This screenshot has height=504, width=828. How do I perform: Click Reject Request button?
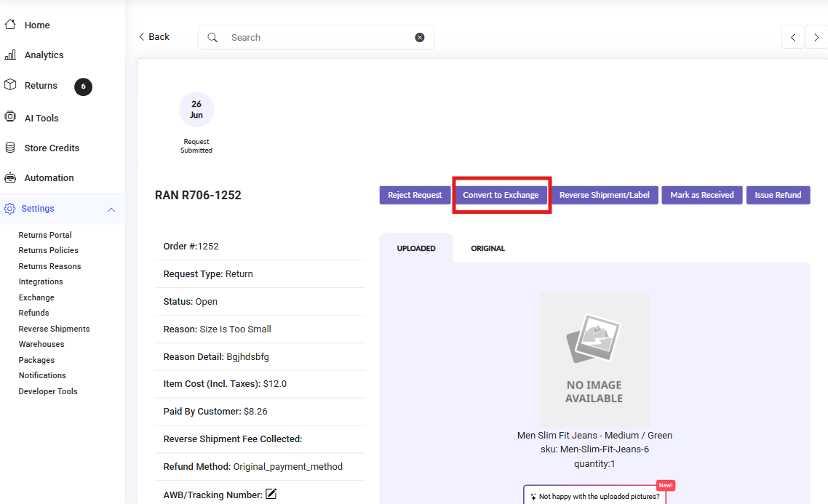tap(415, 195)
